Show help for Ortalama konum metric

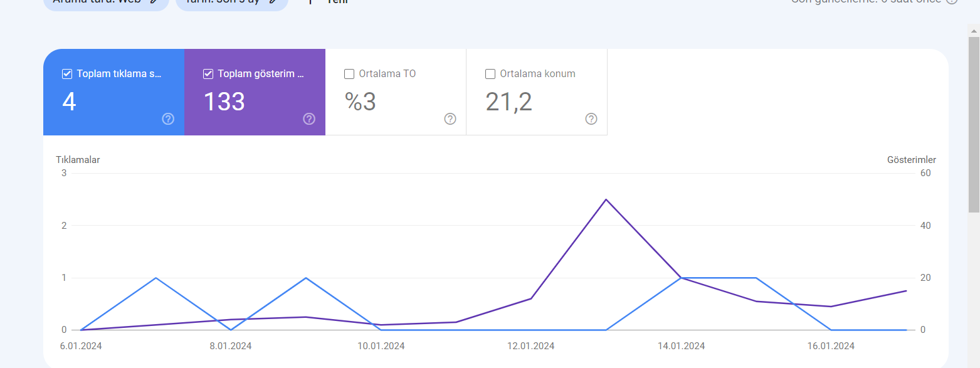[591, 119]
